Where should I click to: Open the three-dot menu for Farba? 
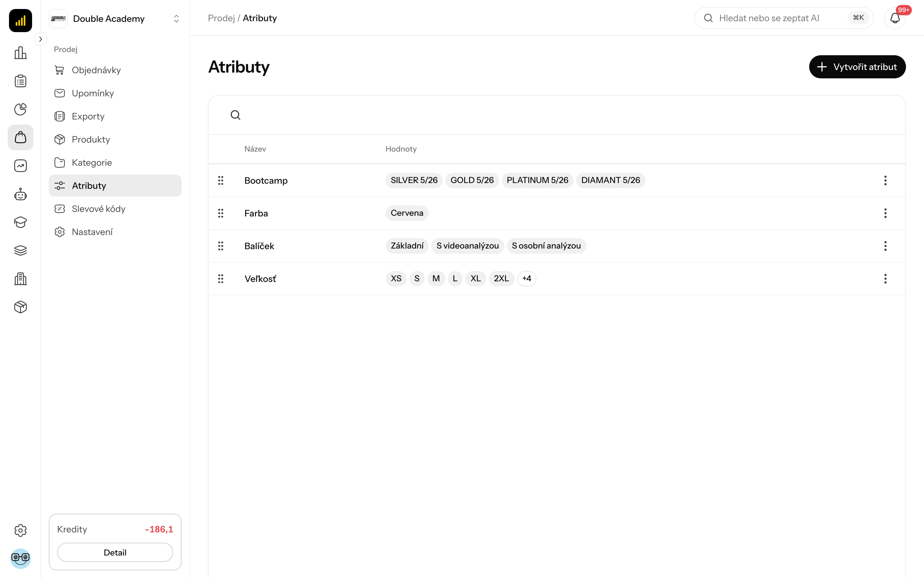point(885,213)
